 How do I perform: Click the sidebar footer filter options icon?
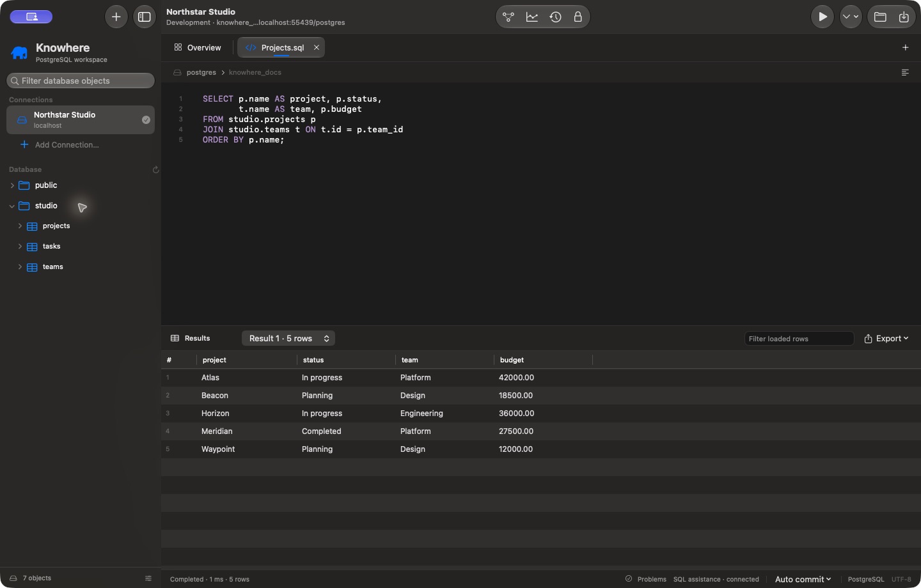(148, 578)
